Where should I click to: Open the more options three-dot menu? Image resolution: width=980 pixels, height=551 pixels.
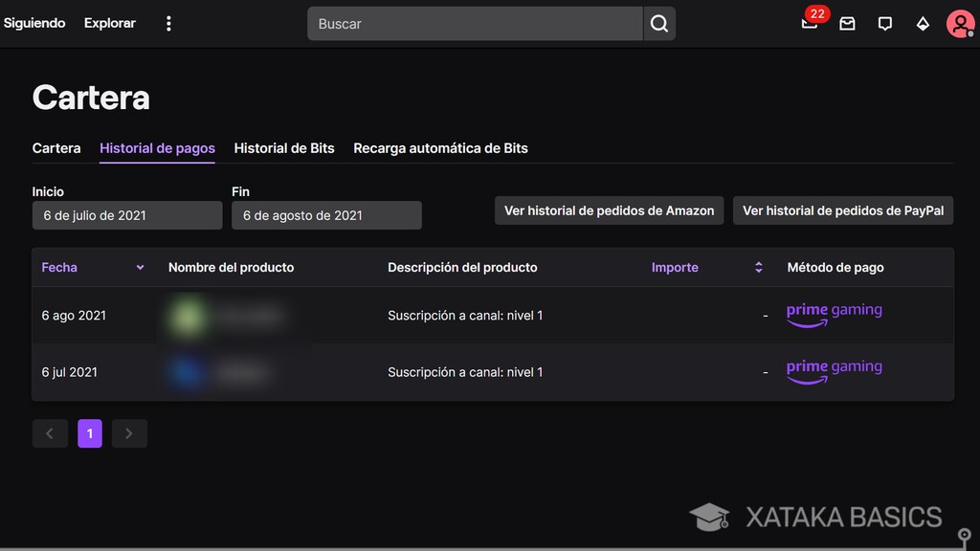[168, 23]
